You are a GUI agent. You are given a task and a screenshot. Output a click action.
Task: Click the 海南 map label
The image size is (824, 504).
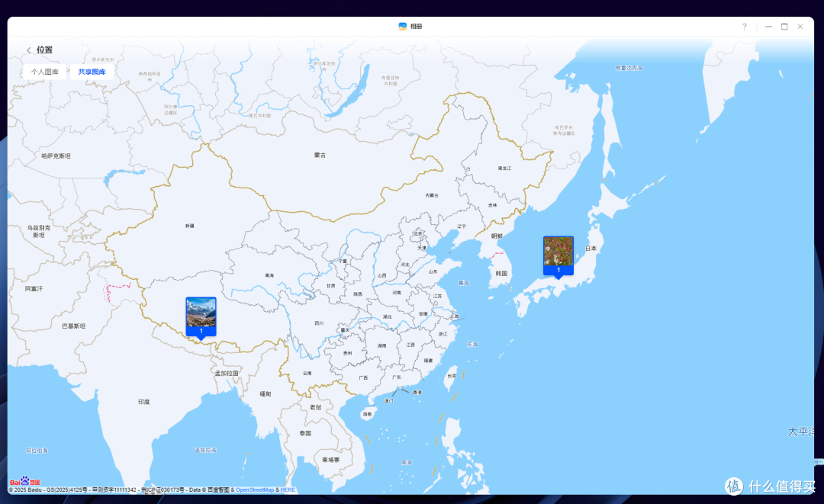[x=367, y=414]
